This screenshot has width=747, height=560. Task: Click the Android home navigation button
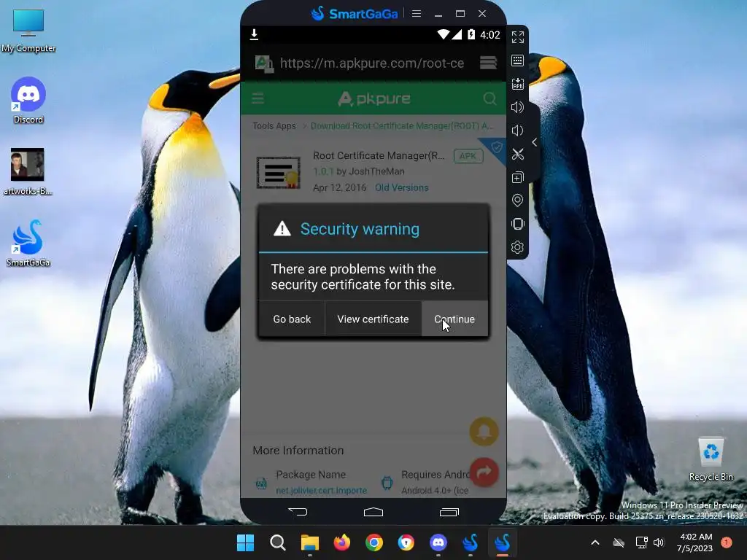tap(373, 512)
